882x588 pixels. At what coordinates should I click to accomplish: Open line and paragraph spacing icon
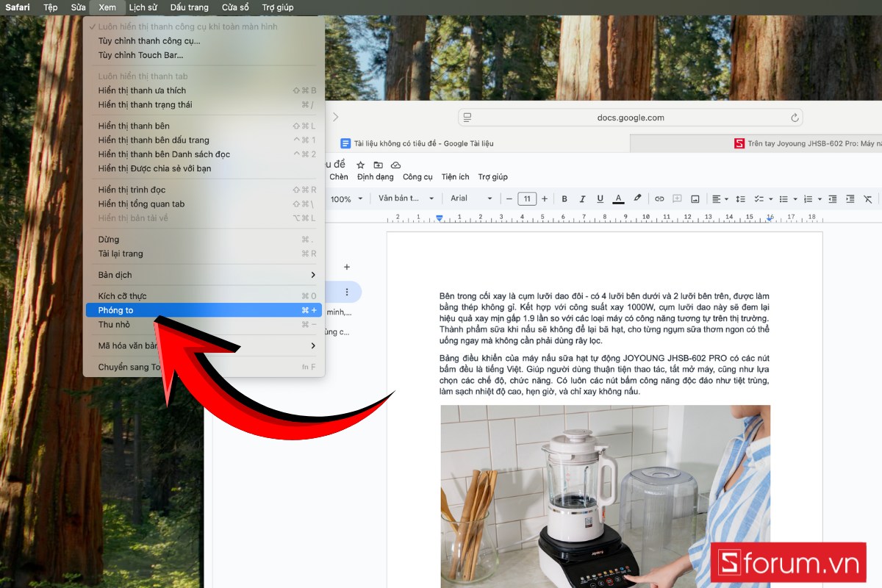pos(740,198)
